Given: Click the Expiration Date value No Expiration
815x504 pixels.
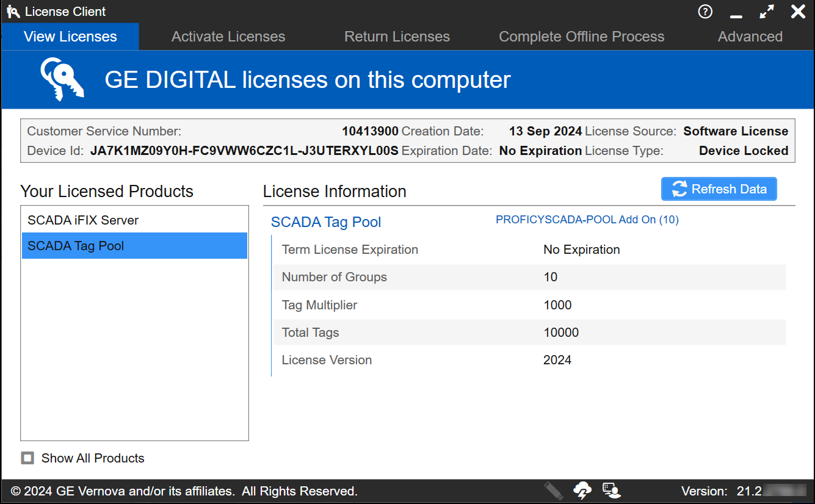Looking at the screenshot, I should click(541, 151).
